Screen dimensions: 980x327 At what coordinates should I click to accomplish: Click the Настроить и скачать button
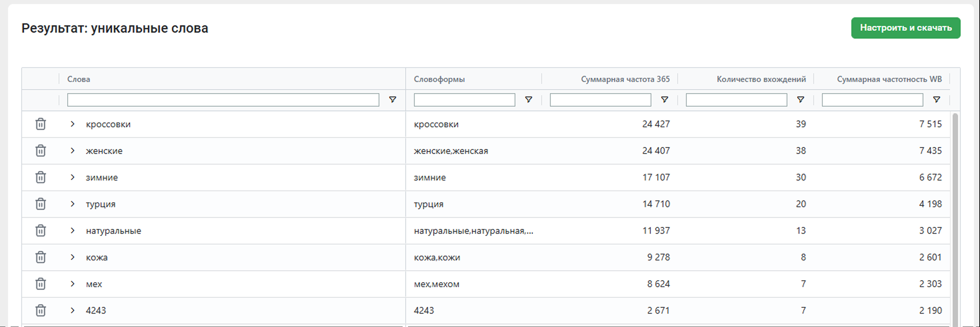905,28
